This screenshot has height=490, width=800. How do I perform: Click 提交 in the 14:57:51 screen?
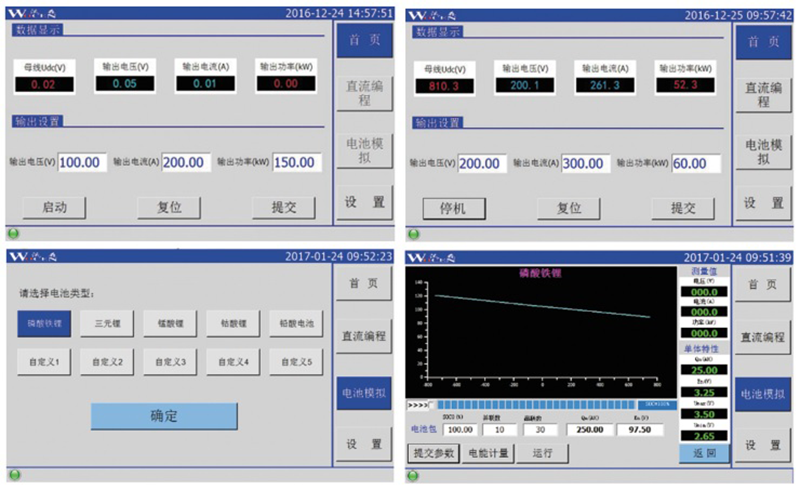click(284, 207)
